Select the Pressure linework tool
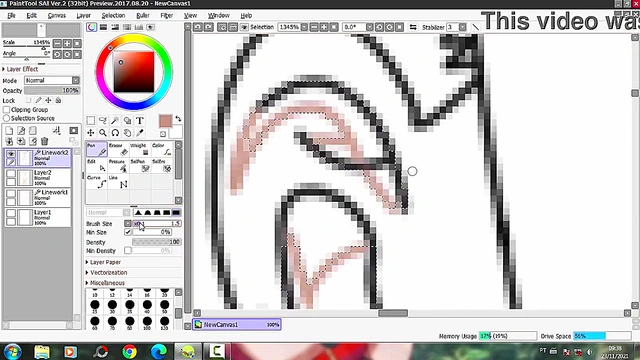The width and height of the screenshot is (640, 360). (x=118, y=165)
